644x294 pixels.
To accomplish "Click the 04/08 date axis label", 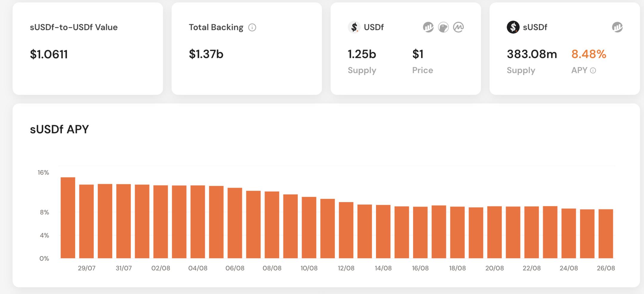I will pos(198,268).
